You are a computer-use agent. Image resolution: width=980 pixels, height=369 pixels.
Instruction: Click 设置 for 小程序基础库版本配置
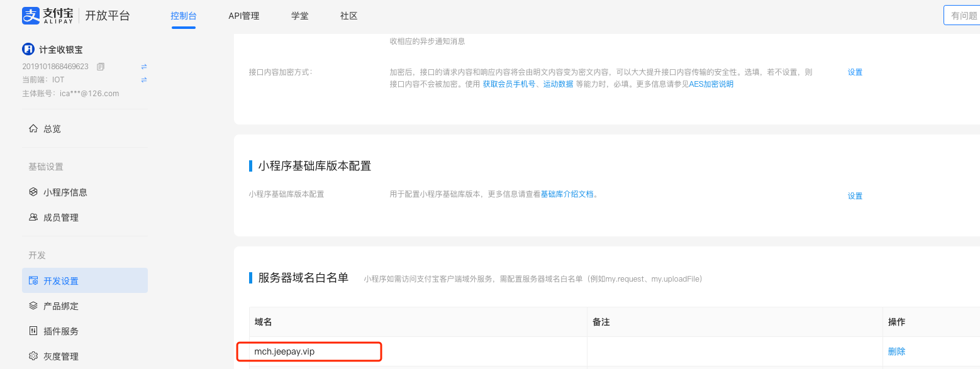pos(855,196)
